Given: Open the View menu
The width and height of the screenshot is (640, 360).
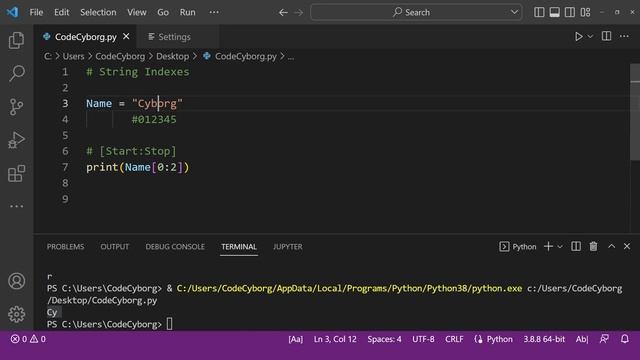Looking at the screenshot, I should pyautogui.click(x=137, y=12).
